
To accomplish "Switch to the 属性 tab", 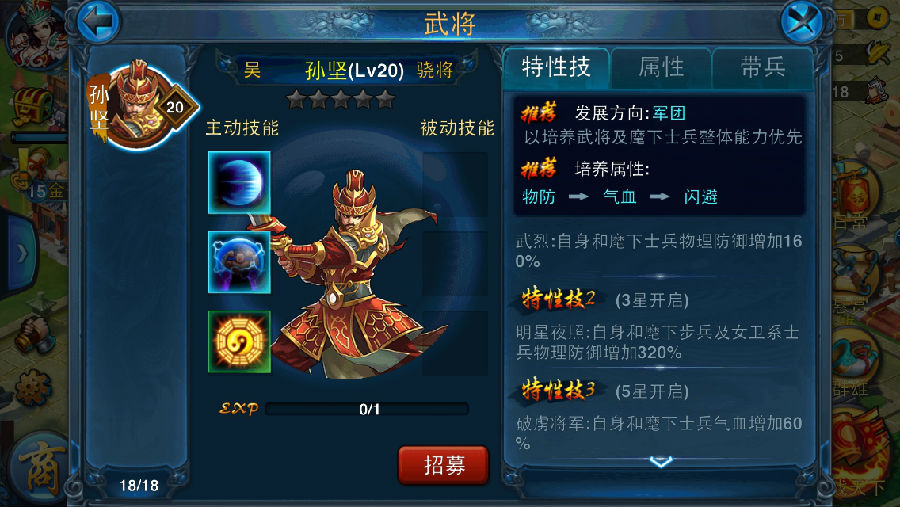I will pyautogui.click(x=661, y=68).
